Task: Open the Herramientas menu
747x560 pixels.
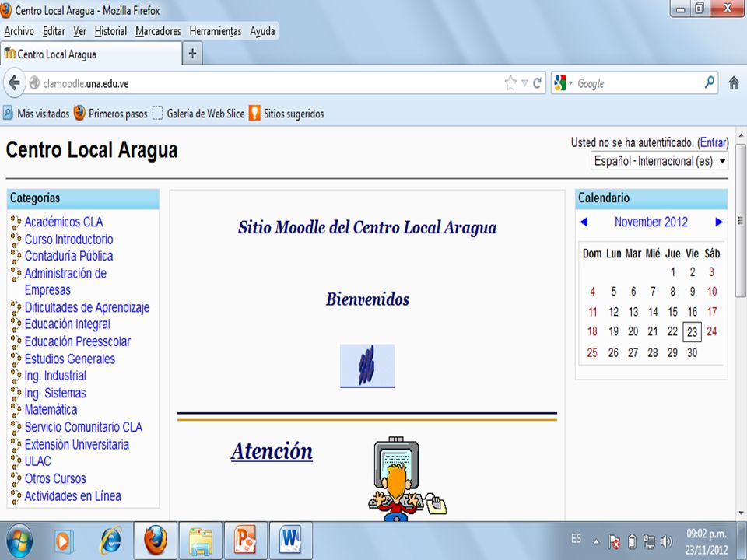Action: pos(216,31)
